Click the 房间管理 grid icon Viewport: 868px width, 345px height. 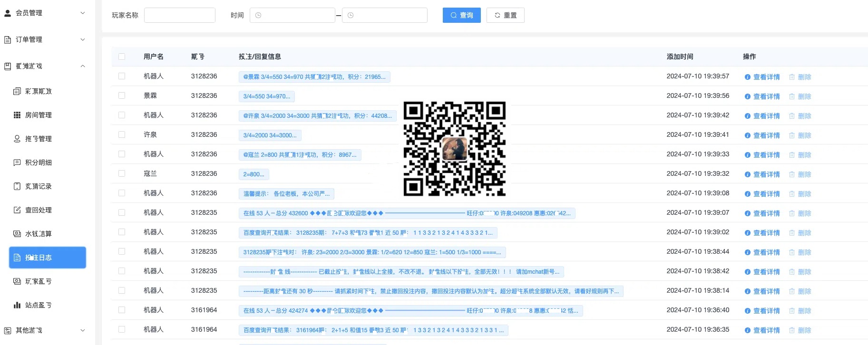point(17,115)
